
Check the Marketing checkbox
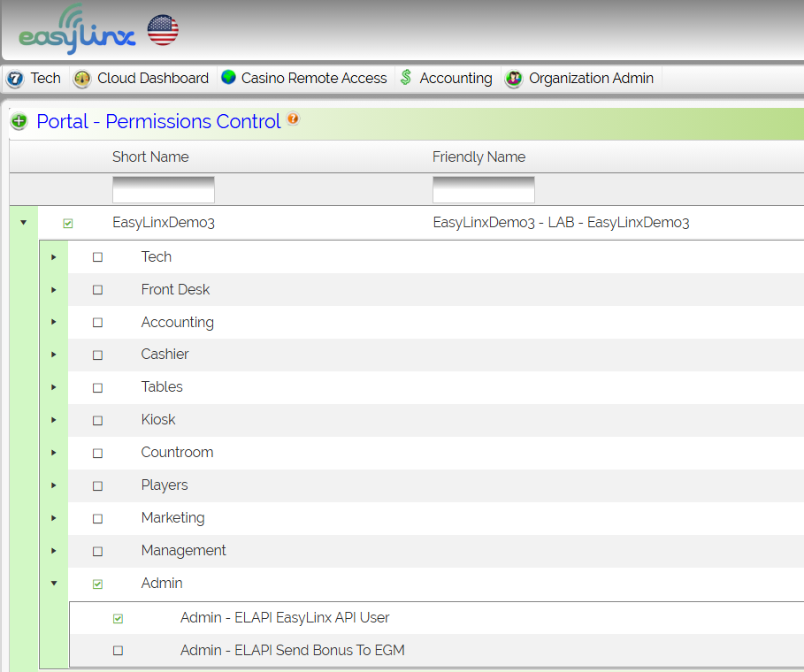[97, 519]
